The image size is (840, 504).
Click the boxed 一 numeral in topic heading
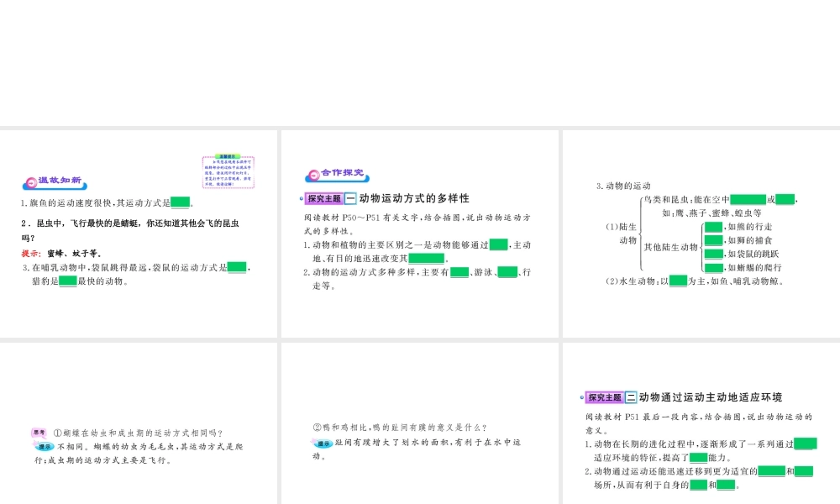(x=350, y=199)
